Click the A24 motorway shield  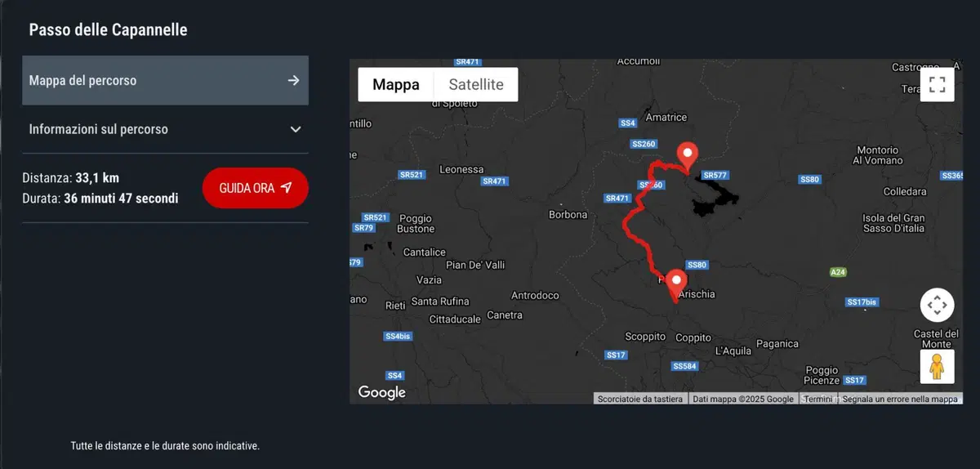point(837,271)
